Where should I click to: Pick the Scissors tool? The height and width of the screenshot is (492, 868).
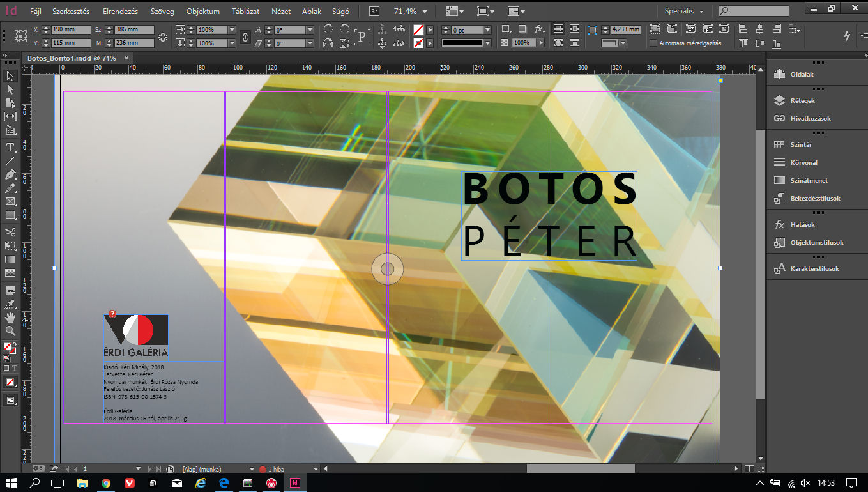(10, 232)
